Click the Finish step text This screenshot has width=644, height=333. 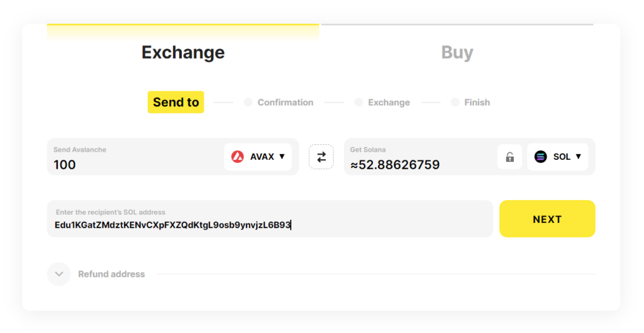(x=477, y=102)
